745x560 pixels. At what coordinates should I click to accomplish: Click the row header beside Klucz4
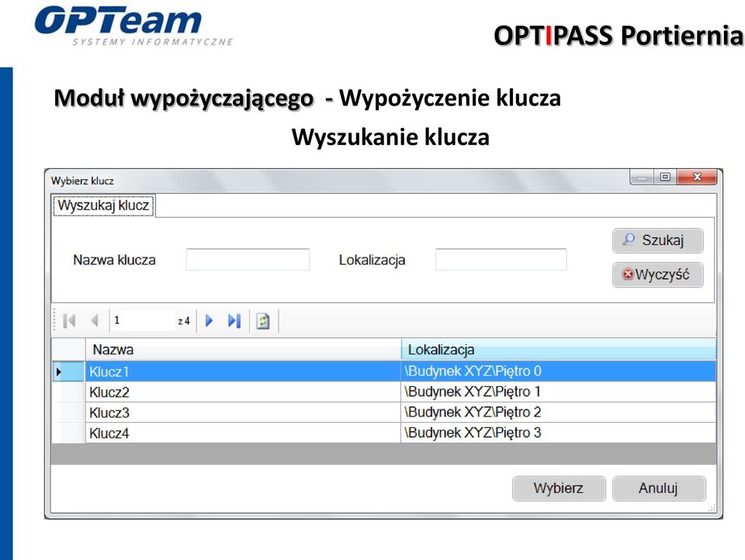[68, 433]
